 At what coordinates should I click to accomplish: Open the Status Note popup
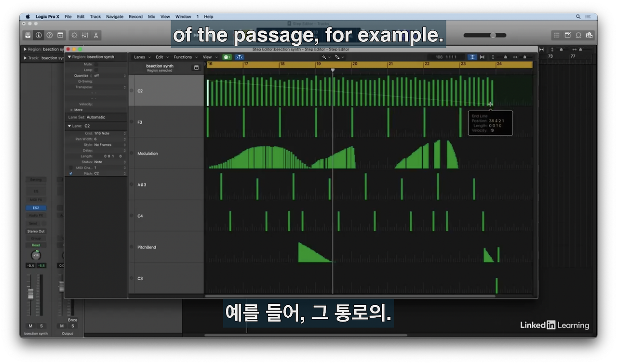point(110,162)
